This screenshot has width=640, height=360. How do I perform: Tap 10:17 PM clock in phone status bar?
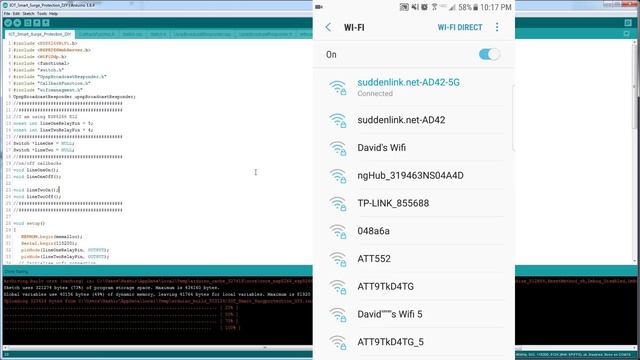496,7
